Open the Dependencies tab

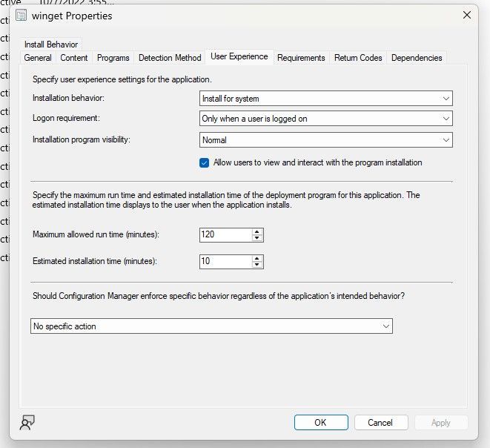(417, 58)
